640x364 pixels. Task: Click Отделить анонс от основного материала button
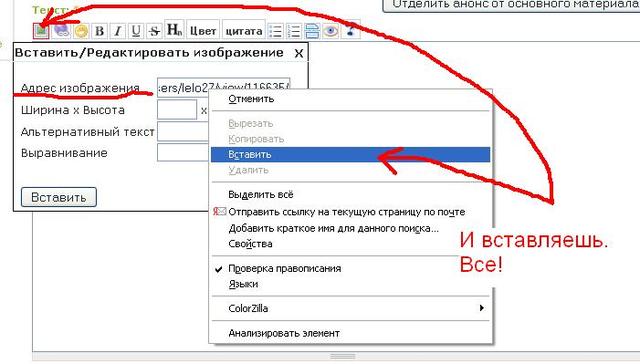pyautogui.click(x=511, y=5)
